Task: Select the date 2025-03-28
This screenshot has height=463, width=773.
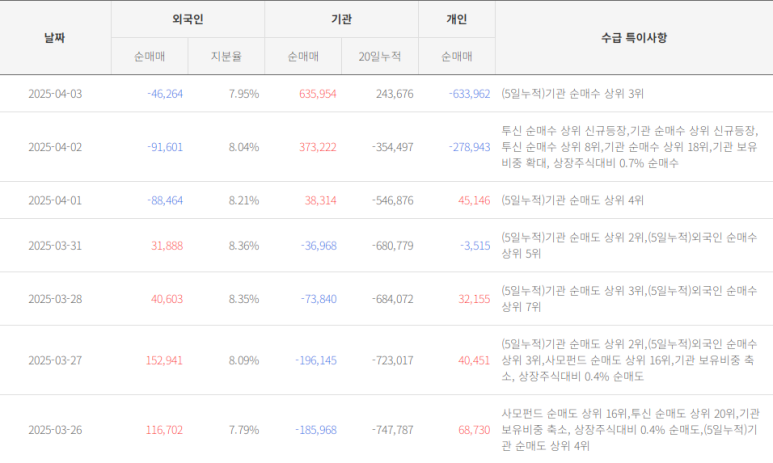Action: [55, 299]
